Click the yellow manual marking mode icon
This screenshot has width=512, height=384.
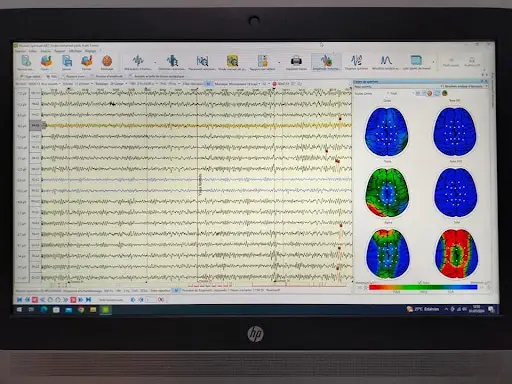(x=232, y=61)
